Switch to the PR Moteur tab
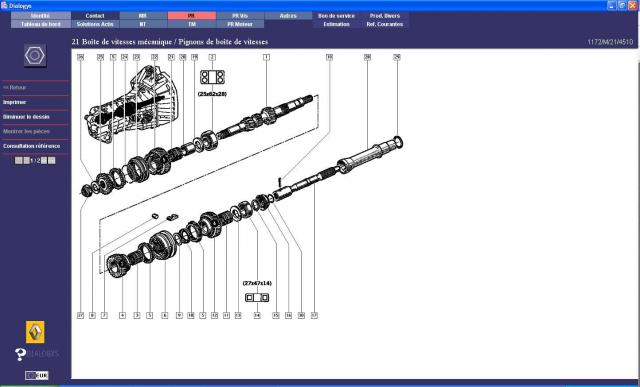This screenshot has height=387, width=640. pyautogui.click(x=240, y=24)
